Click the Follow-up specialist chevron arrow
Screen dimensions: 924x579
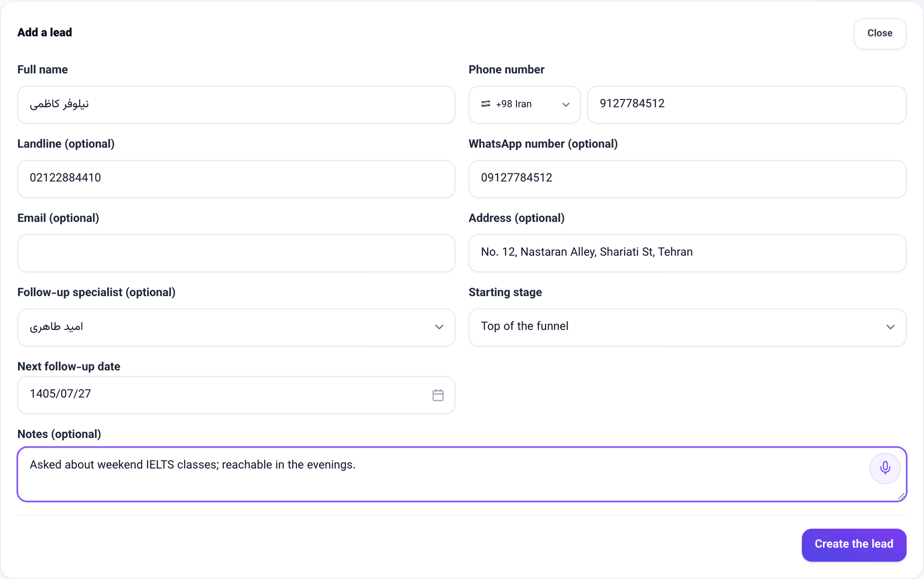[439, 327]
